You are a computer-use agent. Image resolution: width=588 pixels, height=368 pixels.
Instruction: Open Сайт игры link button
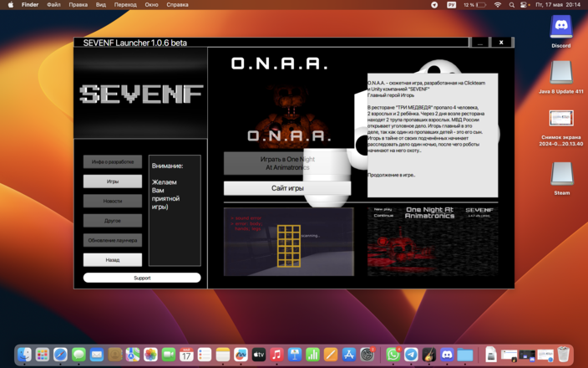(287, 188)
